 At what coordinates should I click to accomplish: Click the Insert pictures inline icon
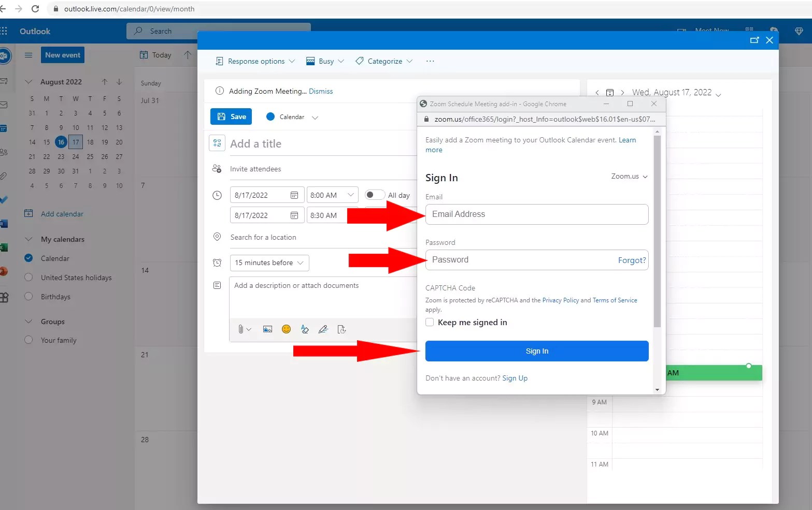pos(267,329)
